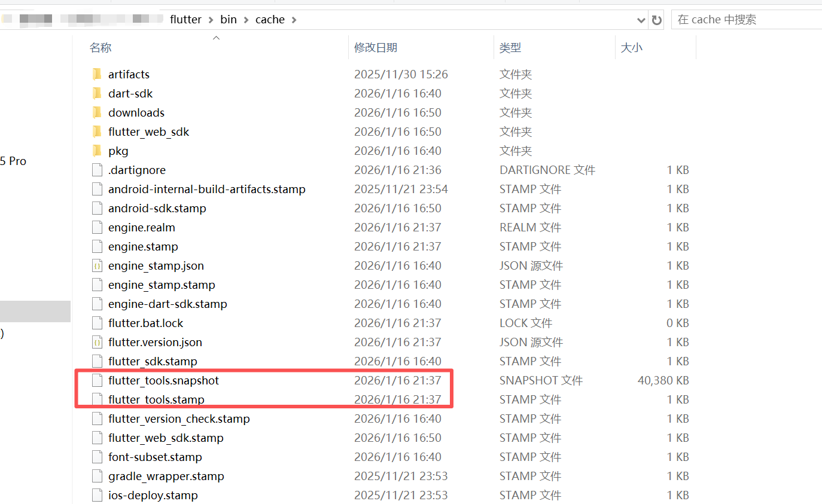Select the engine.realm file
822x504 pixels.
click(x=142, y=227)
